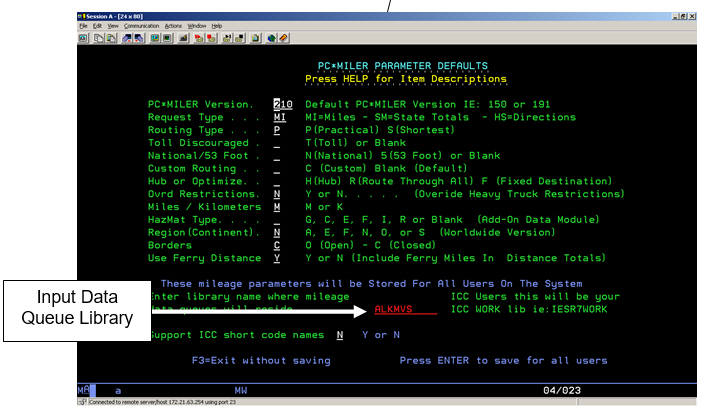714x412 pixels.
Task: Open the Help menu
Action: (217, 26)
